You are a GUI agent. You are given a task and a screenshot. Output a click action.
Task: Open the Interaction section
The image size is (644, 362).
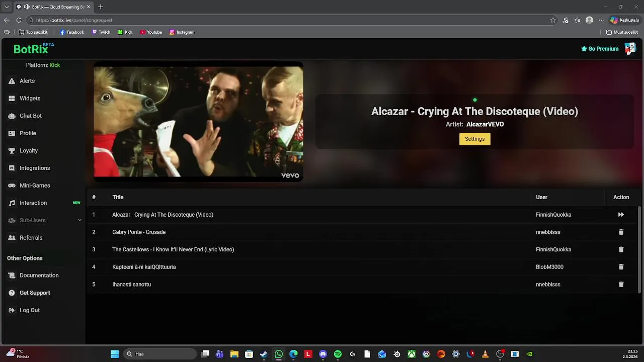click(x=33, y=203)
